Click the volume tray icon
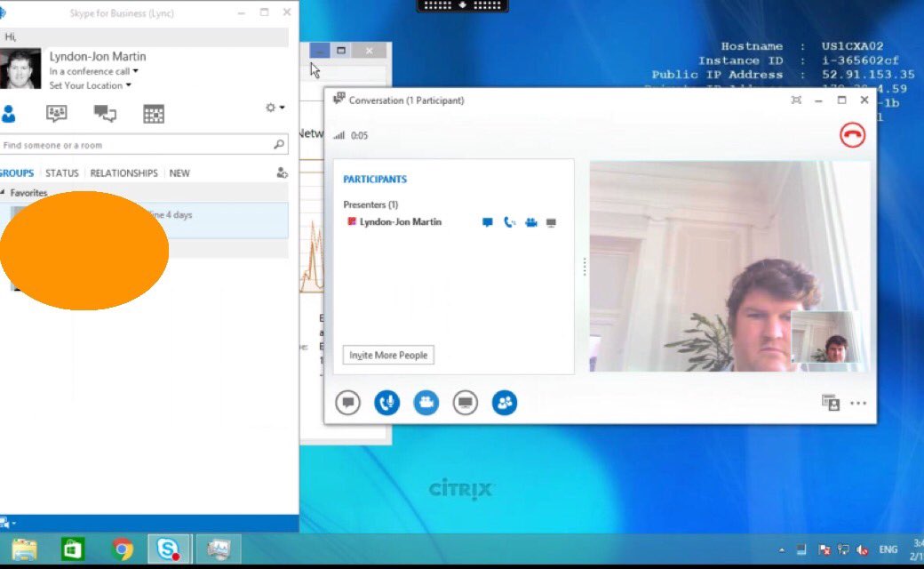The height and width of the screenshot is (569, 924). point(862,550)
